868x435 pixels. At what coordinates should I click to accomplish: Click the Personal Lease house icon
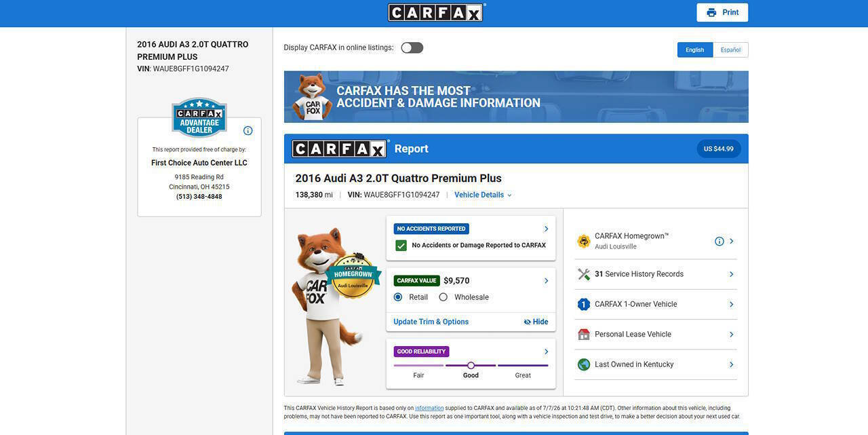click(x=584, y=334)
